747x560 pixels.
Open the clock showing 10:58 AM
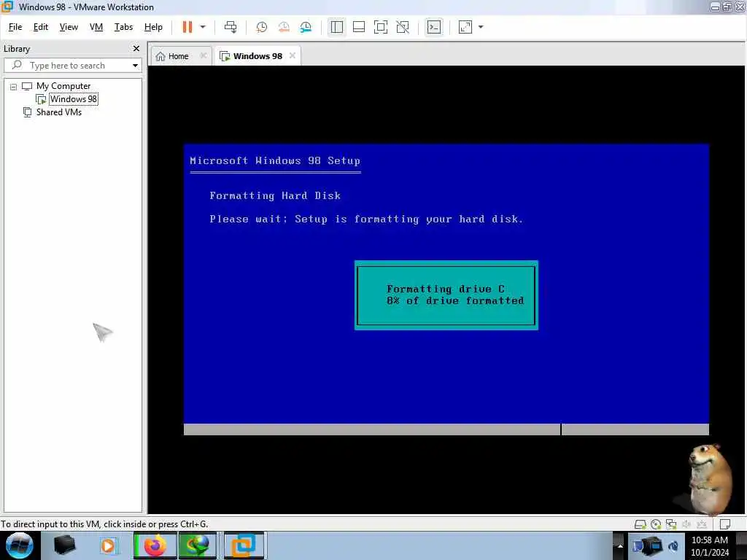point(710,545)
